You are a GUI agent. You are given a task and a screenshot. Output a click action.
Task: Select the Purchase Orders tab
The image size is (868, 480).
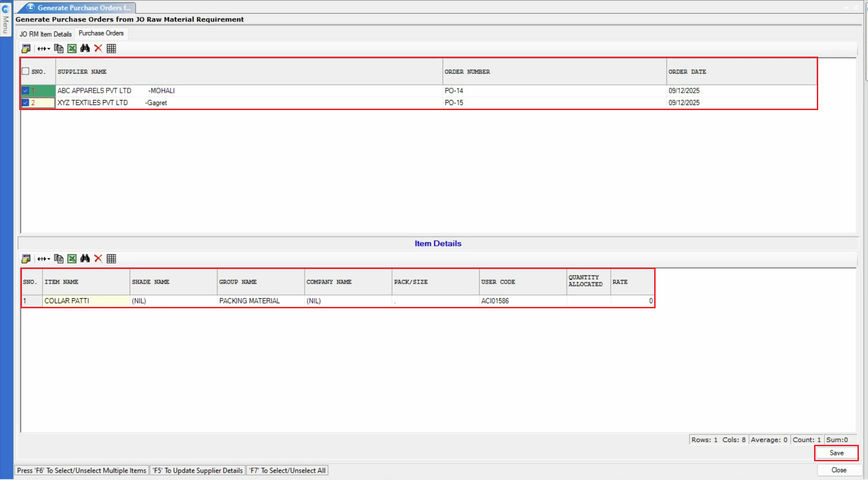101,33
